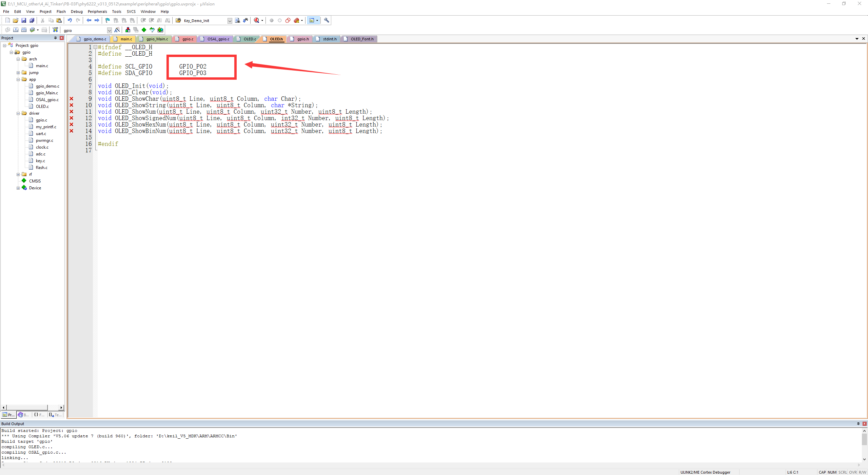Switch to the OLED_Font.h editor tab
Viewport: 868px width, 475px height.
point(359,39)
